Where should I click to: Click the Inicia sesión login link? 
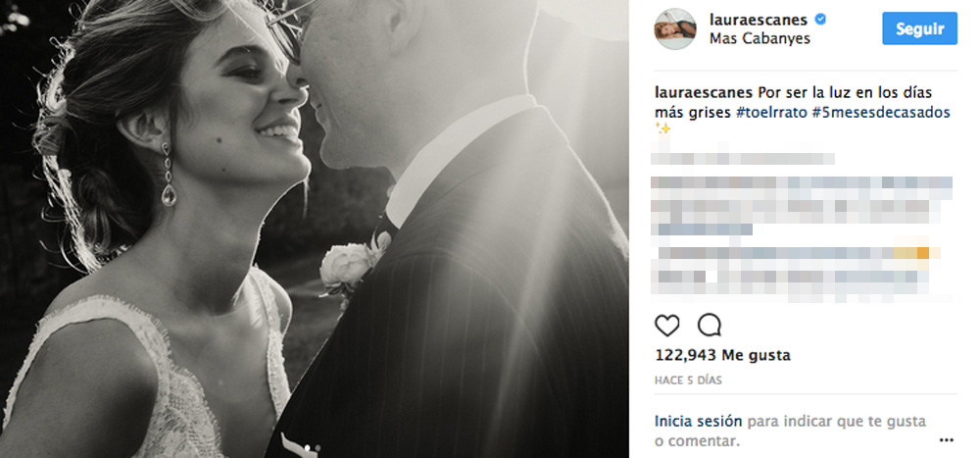[x=698, y=421]
